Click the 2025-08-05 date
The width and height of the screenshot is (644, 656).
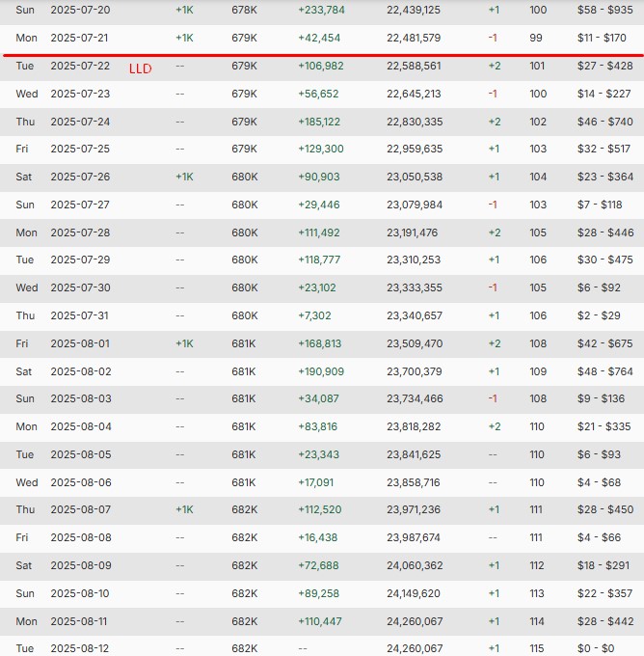pos(81,454)
